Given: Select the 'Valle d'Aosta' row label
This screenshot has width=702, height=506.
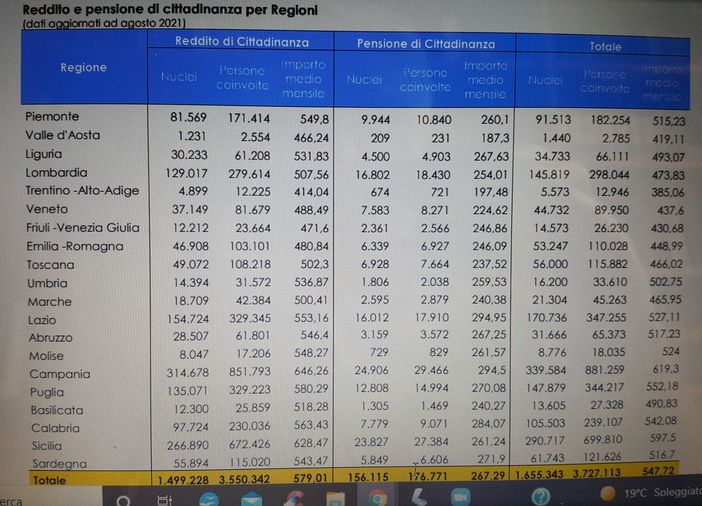Looking at the screenshot, I should point(62,135).
